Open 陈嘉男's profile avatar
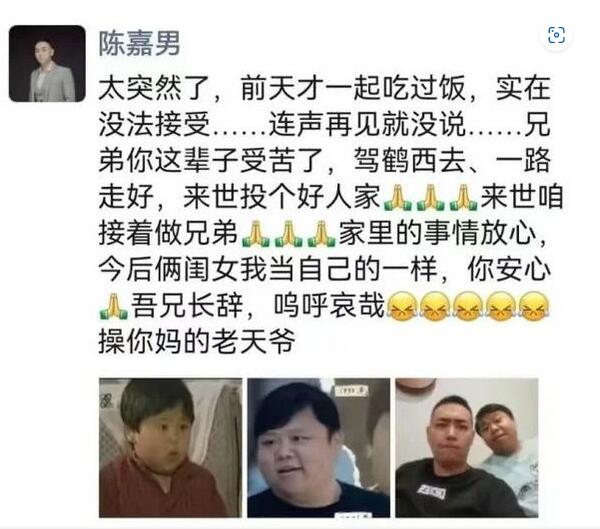The image size is (600, 529). tap(47, 64)
